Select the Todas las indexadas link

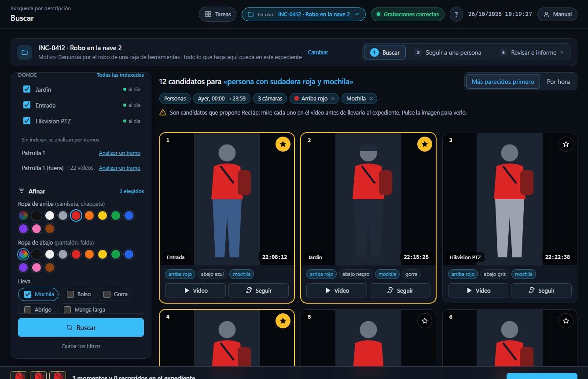120,75
